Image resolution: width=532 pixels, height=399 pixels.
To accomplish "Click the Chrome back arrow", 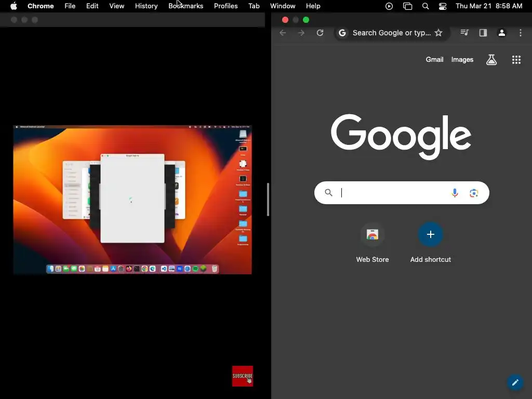I will (283, 33).
